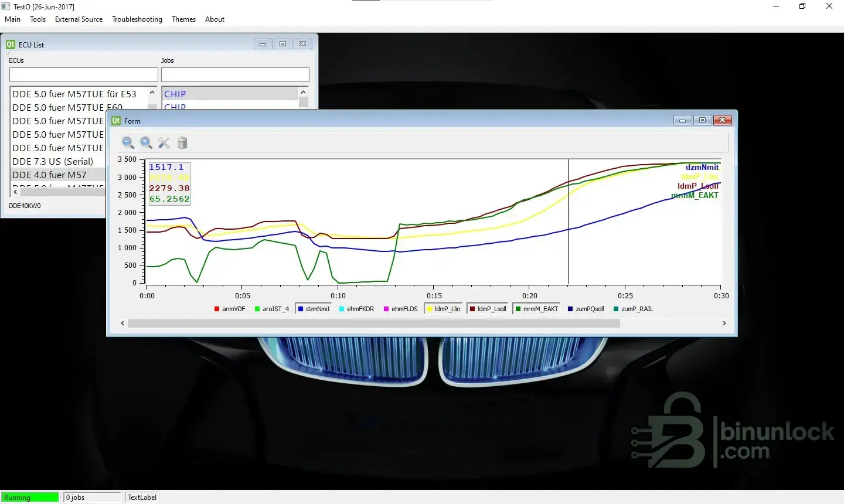Minimize the Form graph sub-window
The image size is (844, 504).
[x=682, y=120]
